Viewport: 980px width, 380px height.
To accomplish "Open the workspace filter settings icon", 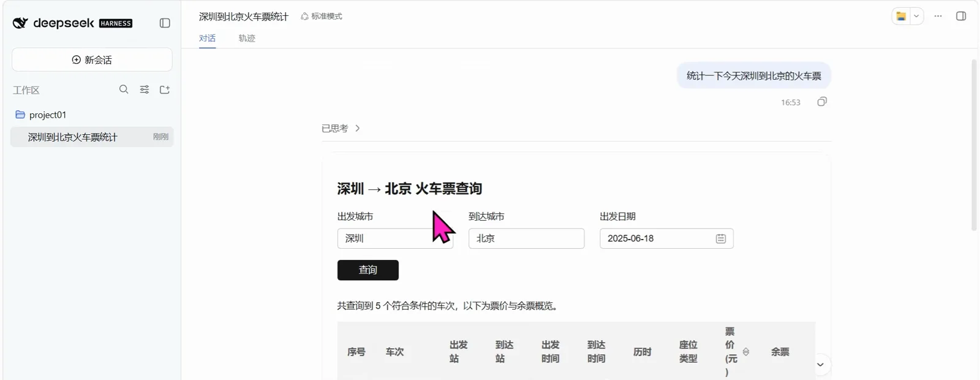I will click(x=145, y=89).
